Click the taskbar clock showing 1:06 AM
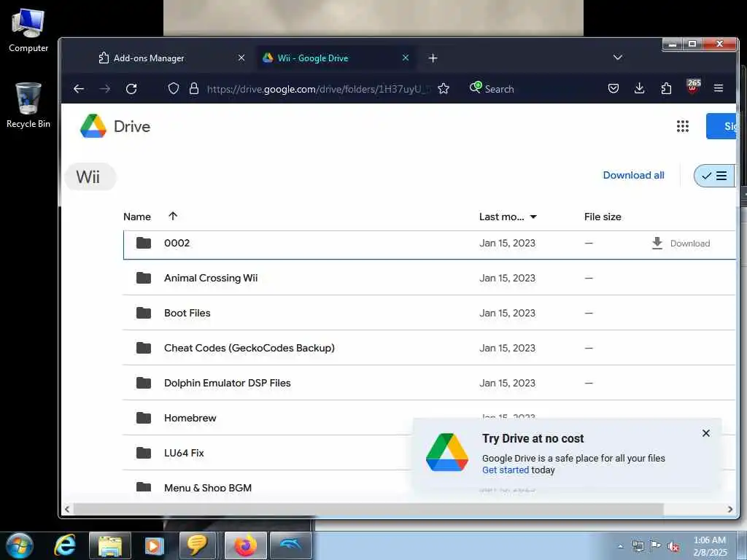The width and height of the screenshot is (747, 560). [x=710, y=546]
